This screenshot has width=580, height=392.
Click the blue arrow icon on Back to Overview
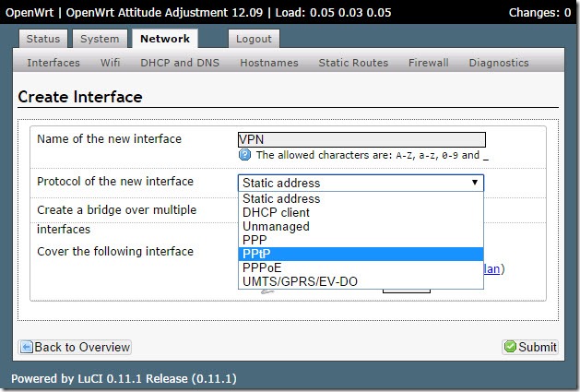pos(26,347)
